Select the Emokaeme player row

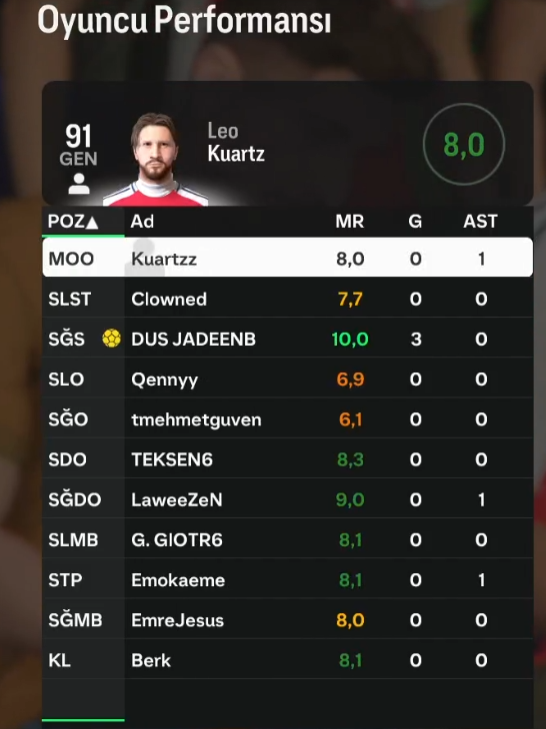[x=287, y=580]
